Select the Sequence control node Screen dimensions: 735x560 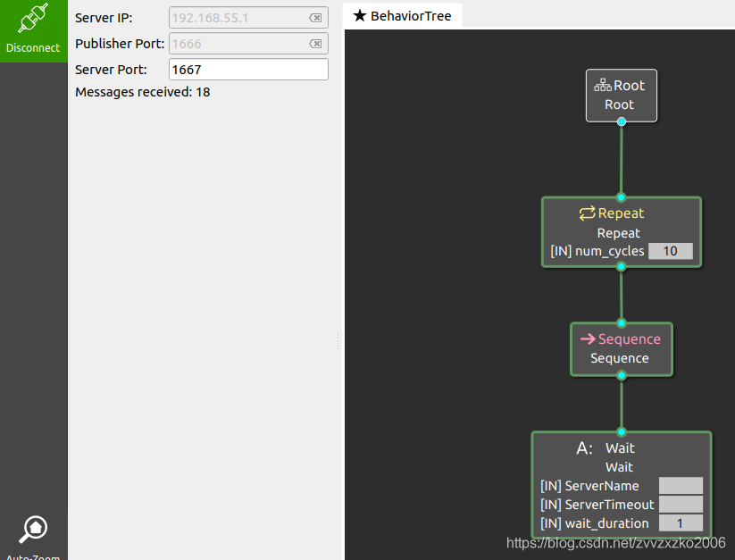pos(621,349)
